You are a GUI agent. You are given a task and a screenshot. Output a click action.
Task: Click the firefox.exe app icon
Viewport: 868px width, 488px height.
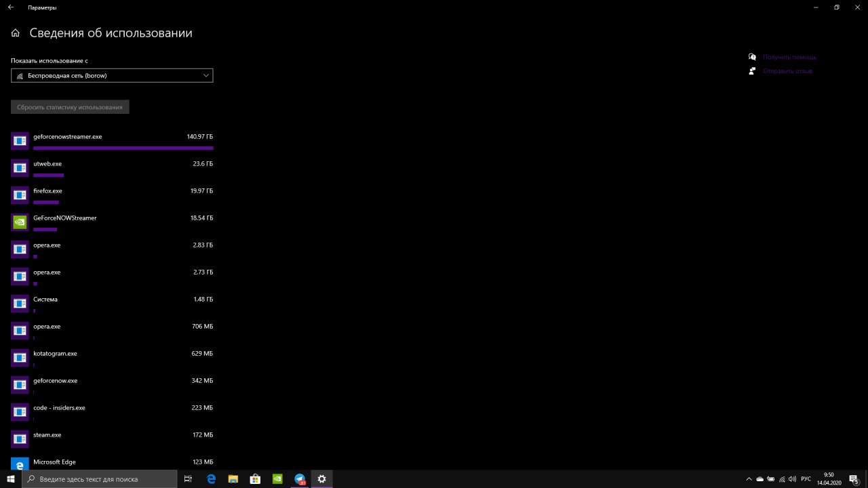tap(20, 195)
